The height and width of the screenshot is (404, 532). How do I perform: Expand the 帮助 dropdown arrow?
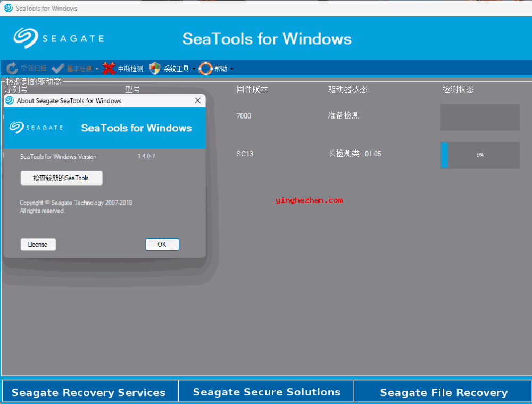click(232, 69)
